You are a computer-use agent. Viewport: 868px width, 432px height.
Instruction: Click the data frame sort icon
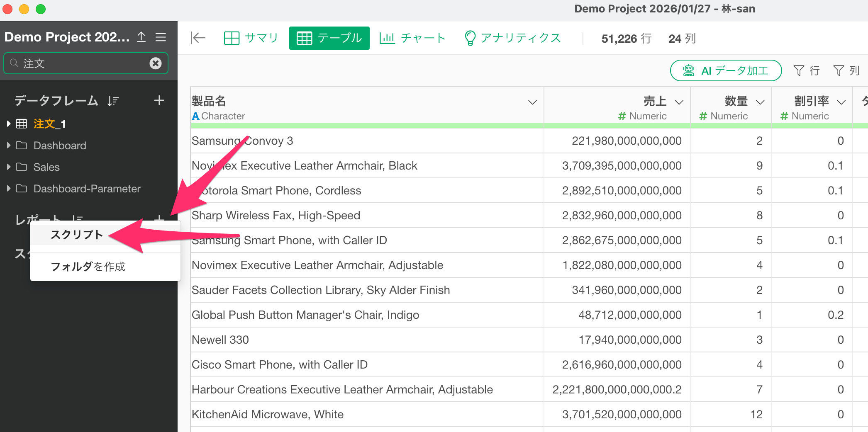click(113, 101)
